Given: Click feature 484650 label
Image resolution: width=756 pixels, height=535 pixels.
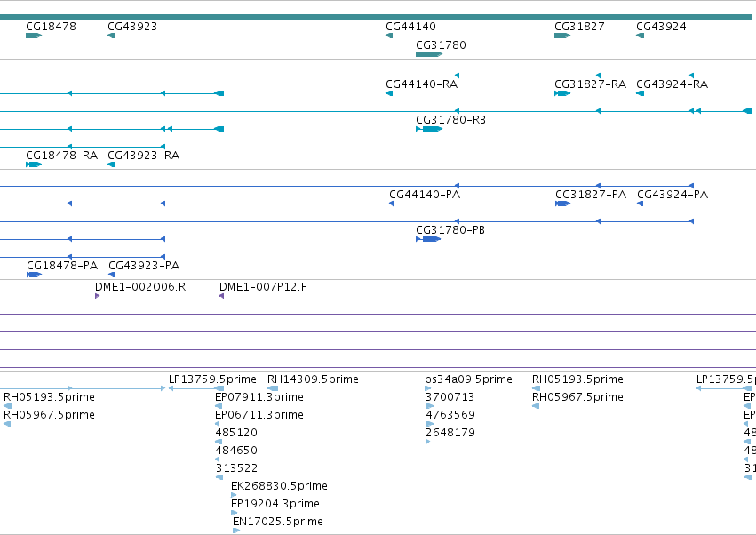Looking at the screenshot, I should click(236, 451).
